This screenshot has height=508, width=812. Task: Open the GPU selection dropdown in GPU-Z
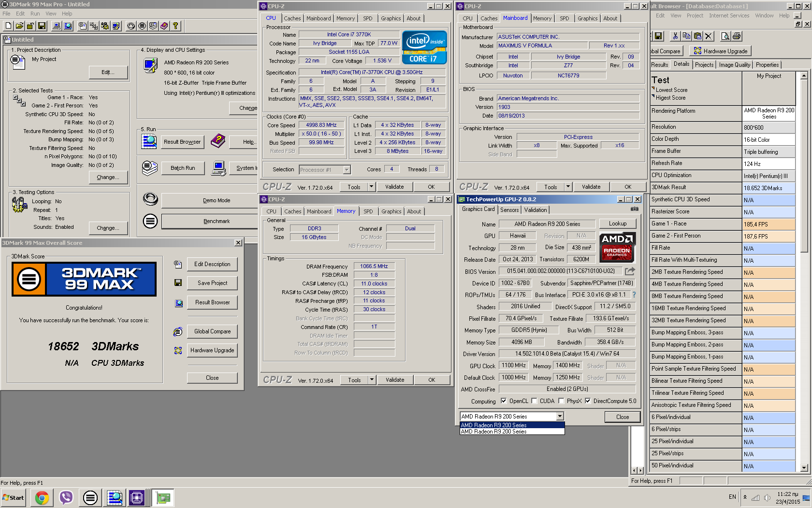560,416
